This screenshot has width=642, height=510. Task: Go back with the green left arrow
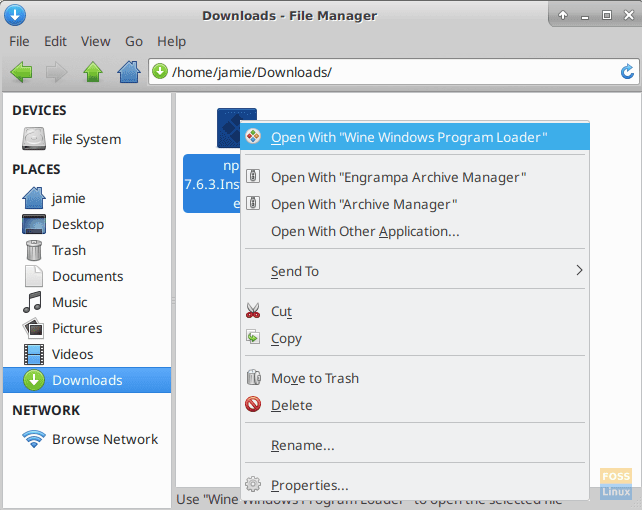coord(21,72)
